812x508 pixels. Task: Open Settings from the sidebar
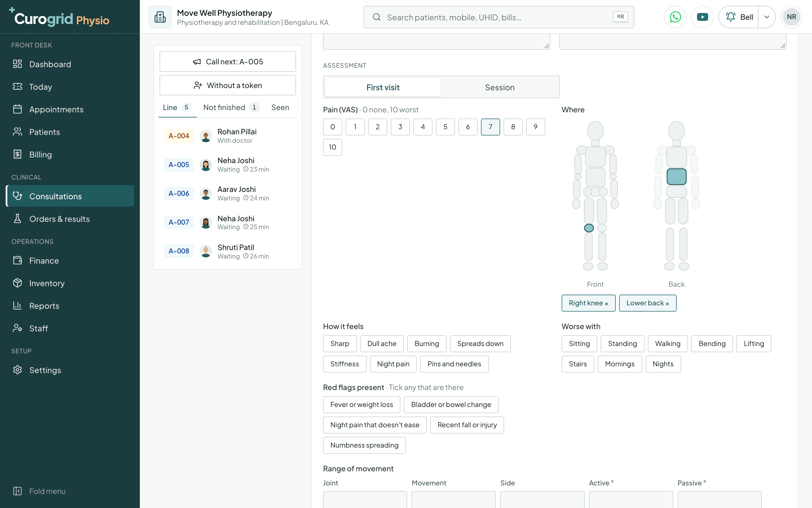pyautogui.click(x=70, y=370)
